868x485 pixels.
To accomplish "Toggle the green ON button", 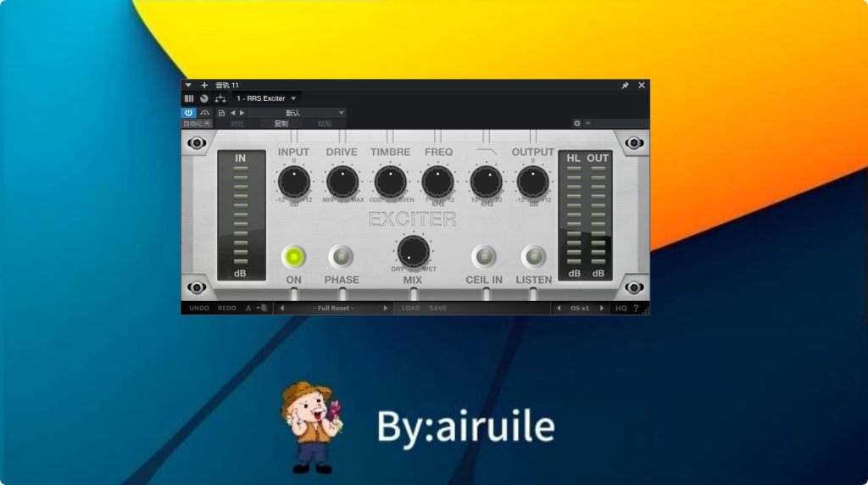I will pyautogui.click(x=294, y=257).
